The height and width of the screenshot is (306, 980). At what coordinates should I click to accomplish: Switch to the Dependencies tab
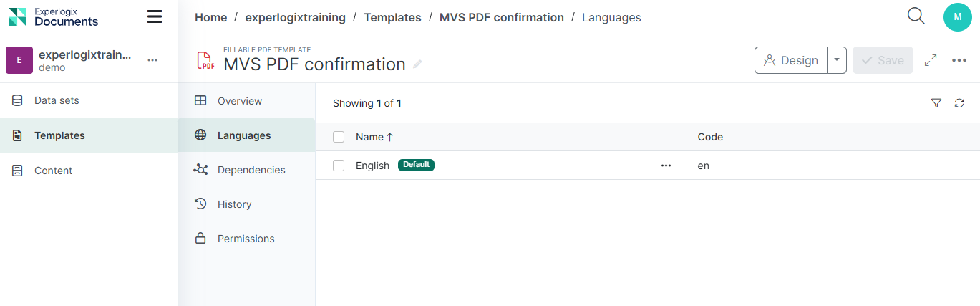(251, 170)
